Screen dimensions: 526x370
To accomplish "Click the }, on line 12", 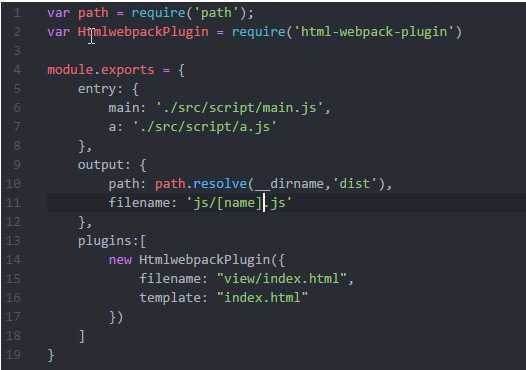I will click(85, 222).
